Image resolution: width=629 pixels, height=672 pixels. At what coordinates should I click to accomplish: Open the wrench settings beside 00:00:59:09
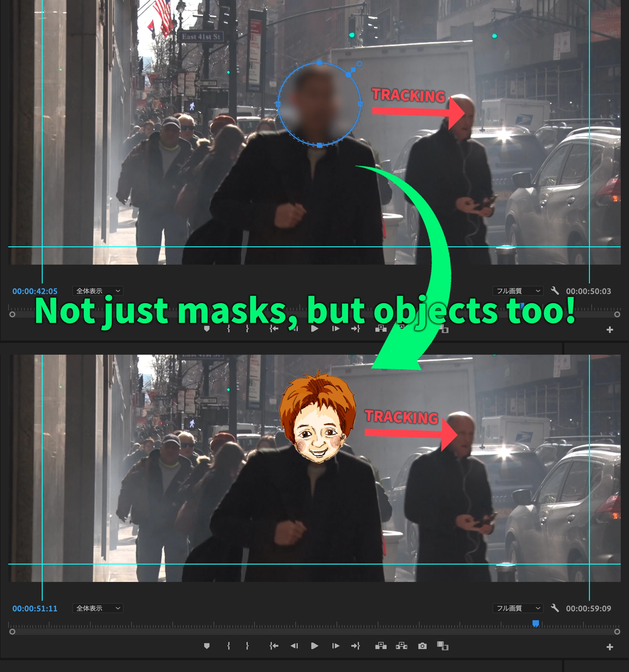coord(555,608)
